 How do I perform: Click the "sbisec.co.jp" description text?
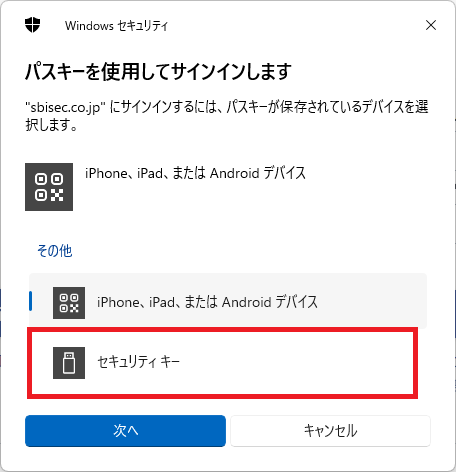(x=227, y=116)
